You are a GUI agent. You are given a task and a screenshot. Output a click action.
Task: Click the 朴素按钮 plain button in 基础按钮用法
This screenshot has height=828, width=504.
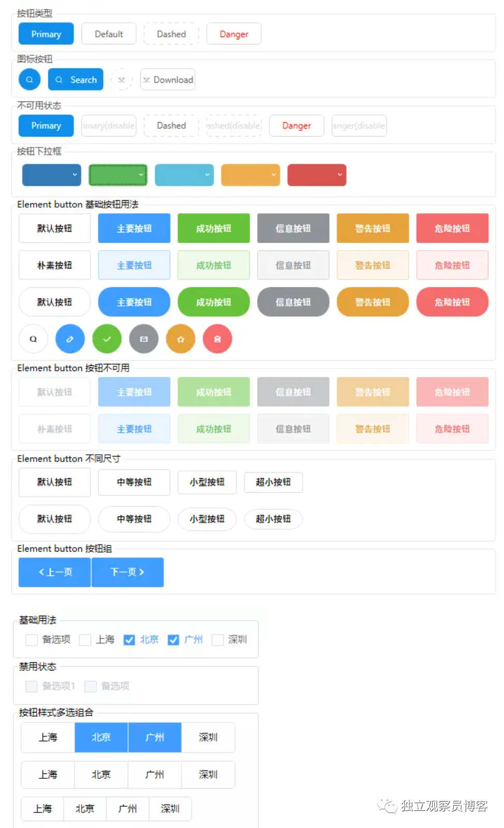pyautogui.click(x=55, y=265)
